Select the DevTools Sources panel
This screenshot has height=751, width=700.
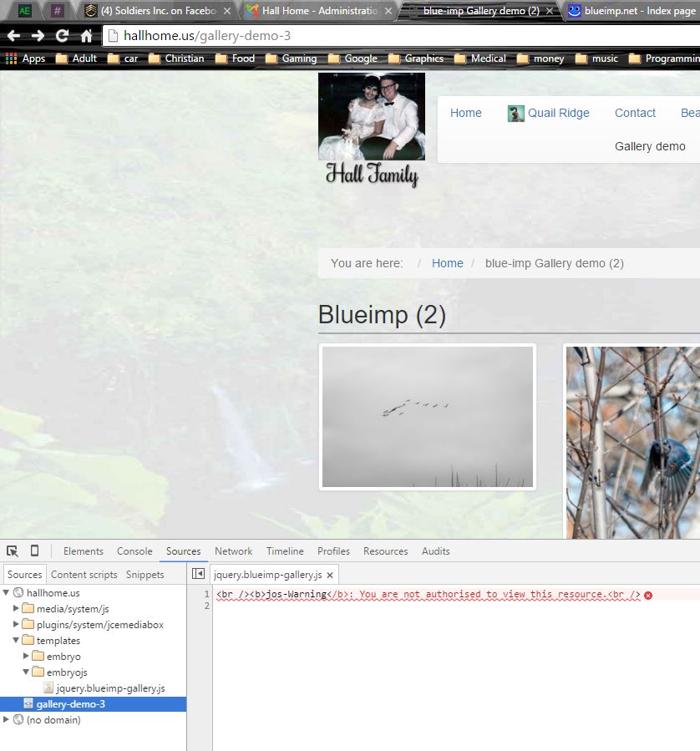pyautogui.click(x=184, y=551)
